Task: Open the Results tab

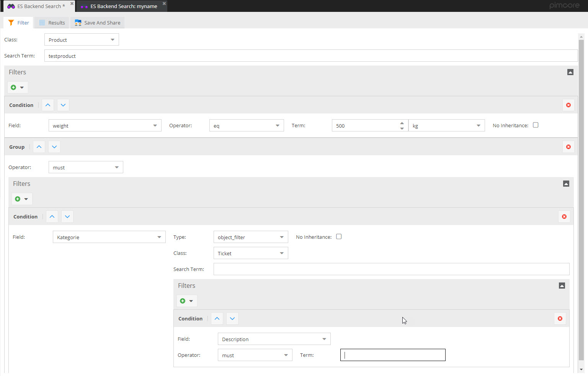Action: click(x=52, y=23)
